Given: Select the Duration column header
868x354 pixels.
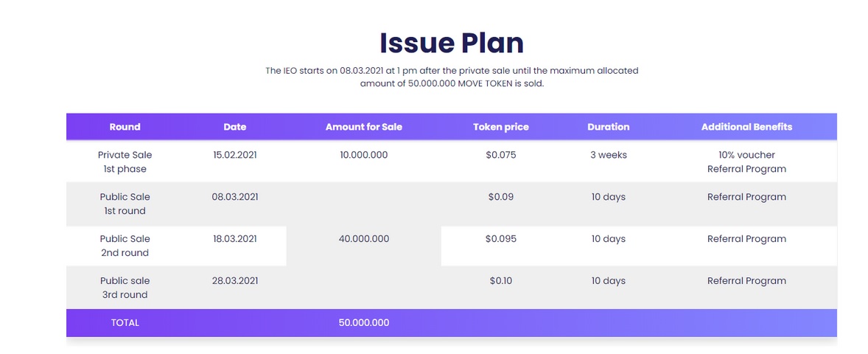Looking at the screenshot, I should 609,127.
